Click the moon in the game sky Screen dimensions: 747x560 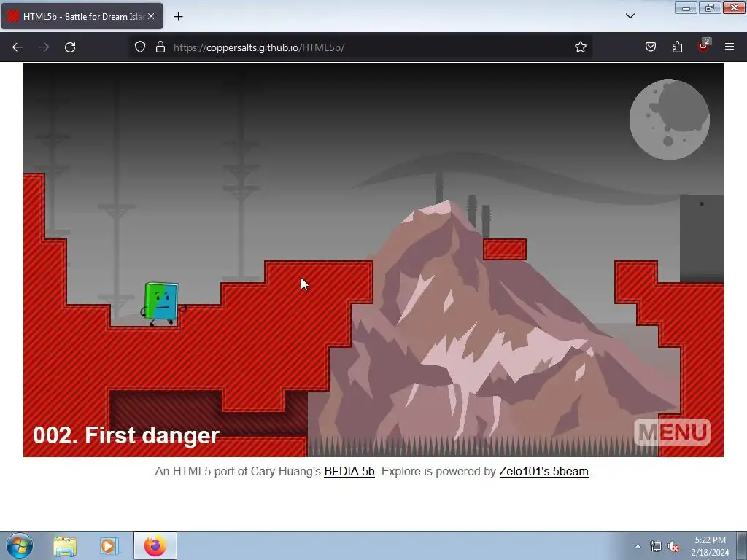(x=670, y=120)
